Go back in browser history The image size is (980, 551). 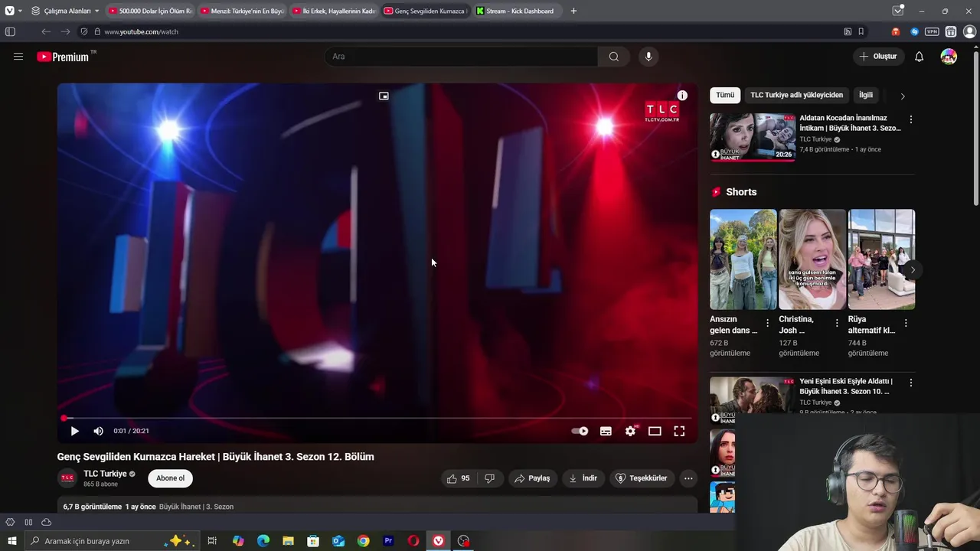(46, 31)
